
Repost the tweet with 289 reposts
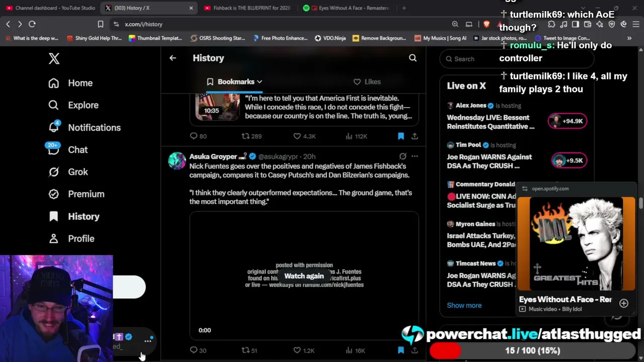[x=252, y=136]
